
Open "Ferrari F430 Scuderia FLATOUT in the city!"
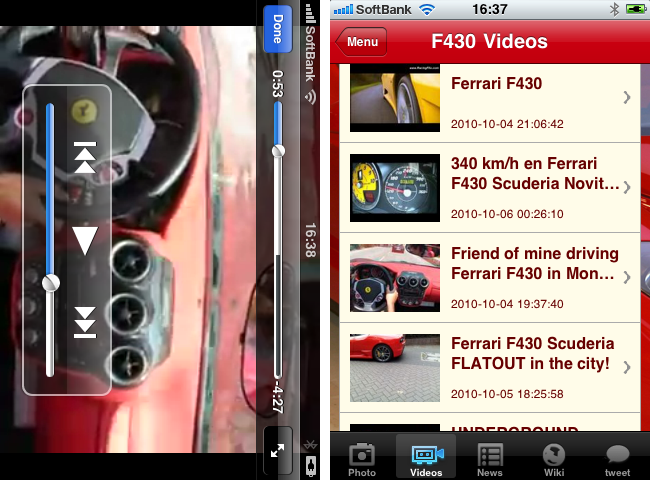pos(533,353)
